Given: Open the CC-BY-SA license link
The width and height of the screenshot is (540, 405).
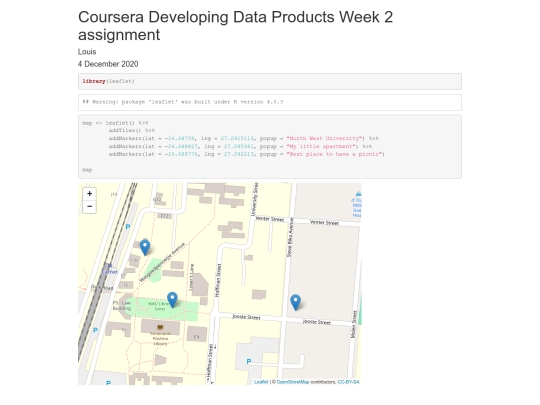Looking at the screenshot, I should 348,382.
